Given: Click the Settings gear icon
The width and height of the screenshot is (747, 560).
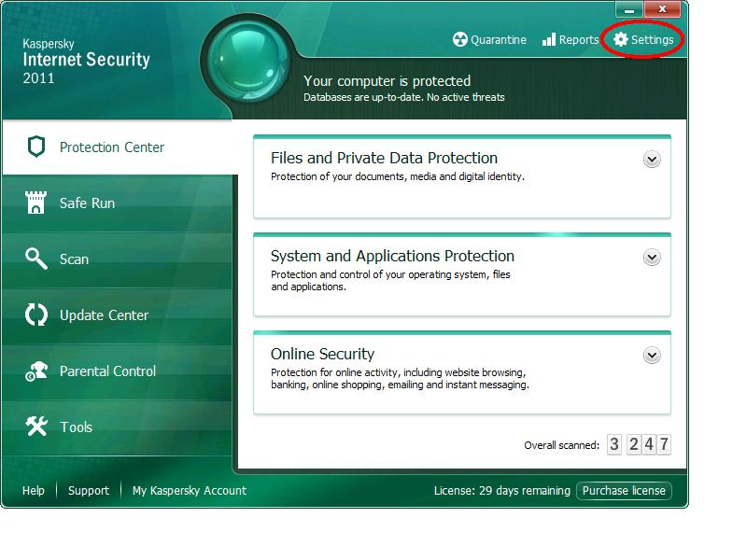Looking at the screenshot, I should pyautogui.click(x=621, y=40).
